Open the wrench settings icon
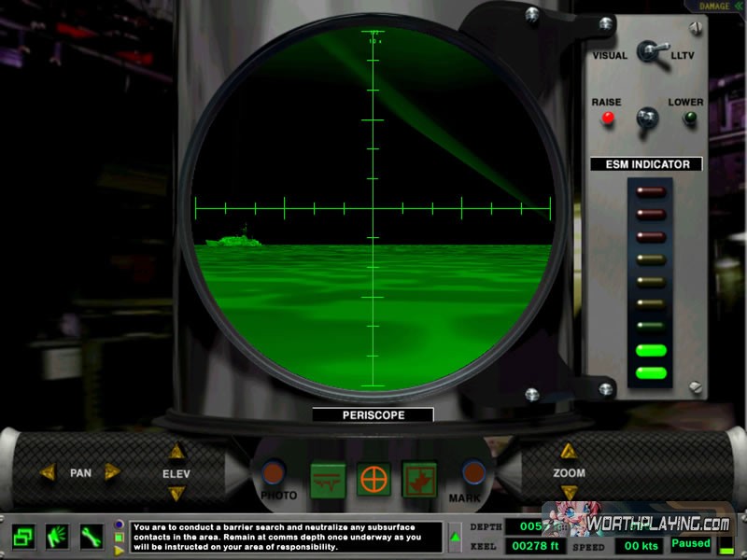 pyautogui.click(x=92, y=537)
